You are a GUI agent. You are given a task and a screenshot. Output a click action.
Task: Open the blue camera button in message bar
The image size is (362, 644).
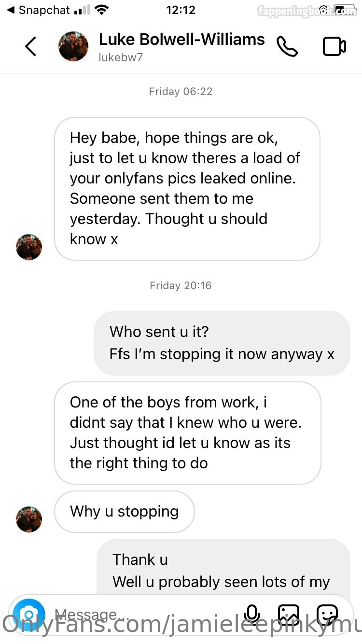(29, 615)
